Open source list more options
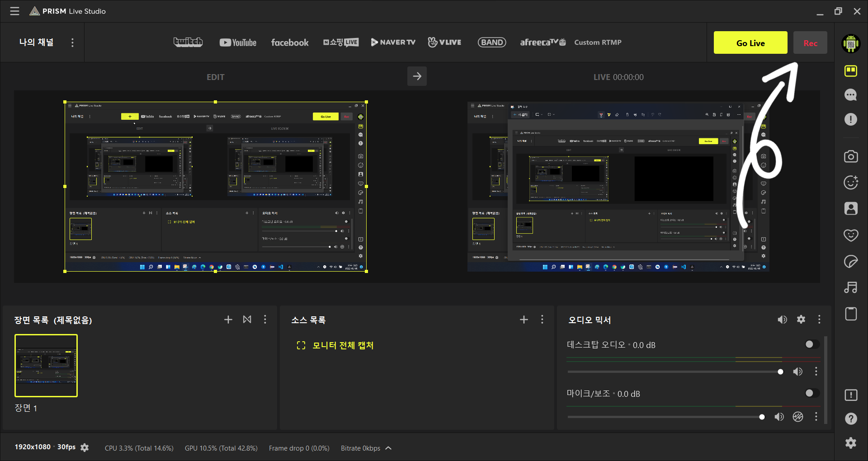Viewport: 868px width, 461px height. point(542,320)
